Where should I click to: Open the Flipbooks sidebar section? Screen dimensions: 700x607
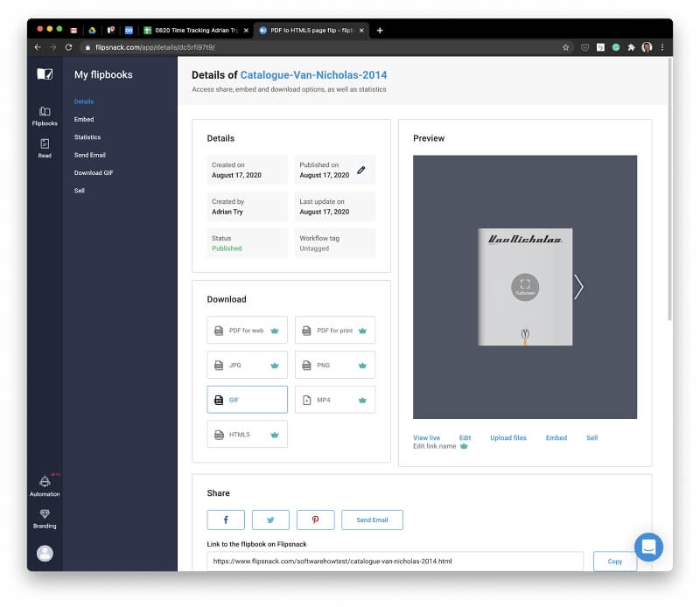pos(45,115)
